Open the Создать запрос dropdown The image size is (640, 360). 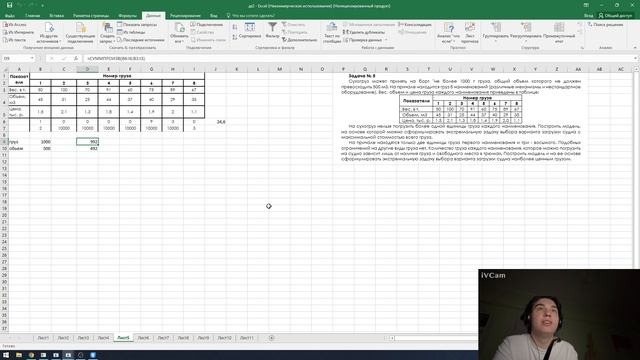[x=107, y=33]
